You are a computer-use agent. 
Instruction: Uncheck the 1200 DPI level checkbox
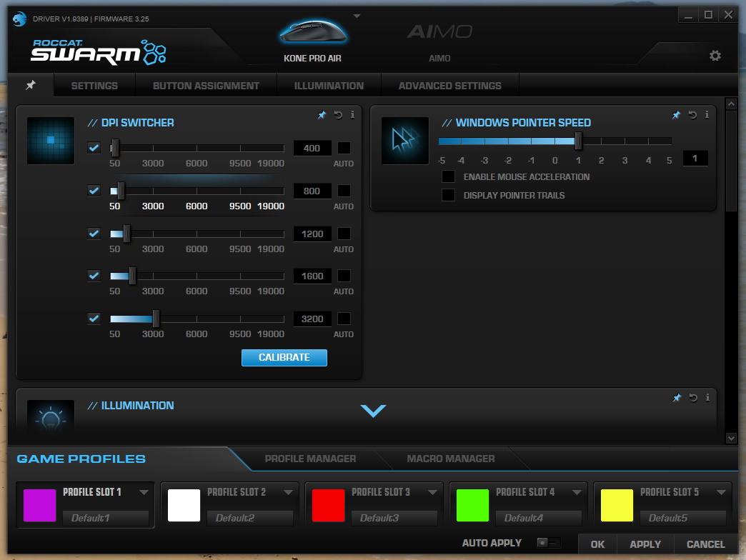pyautogui.click(x=94, y=234)
